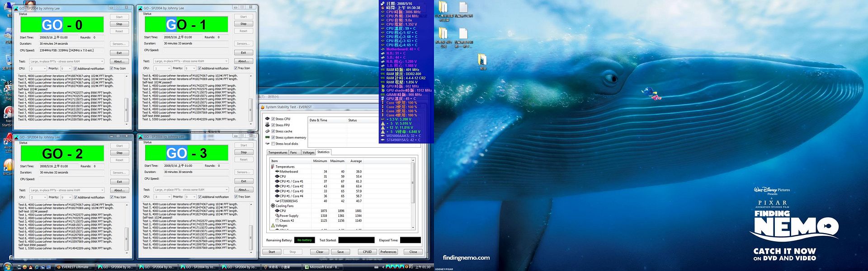Click the Cooling Fans icon in Statistics list

[x=273, y=206]
